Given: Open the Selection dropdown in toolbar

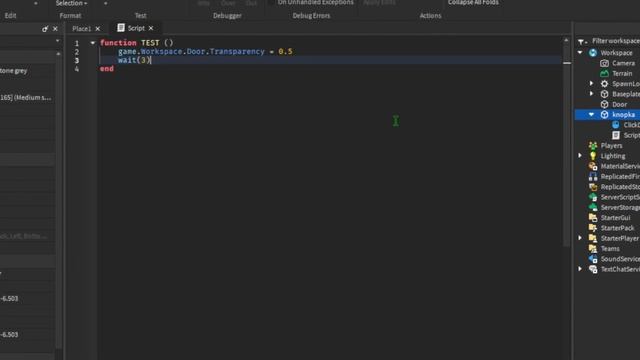Looking at the screenshot, I should [x=71, y=3].
